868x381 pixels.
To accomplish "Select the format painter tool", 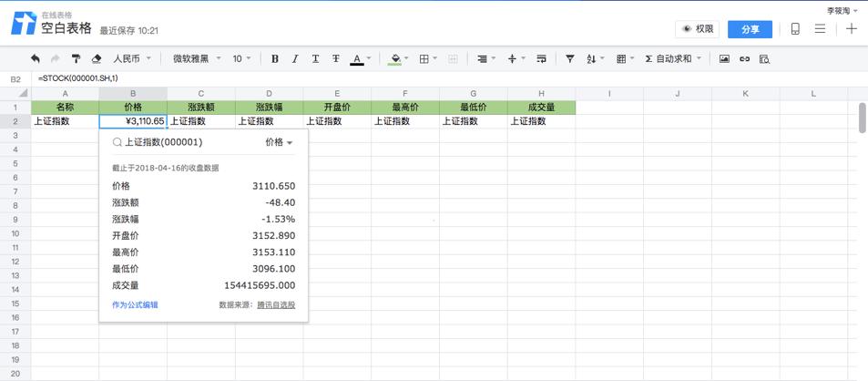I will [x=76, y=58].
